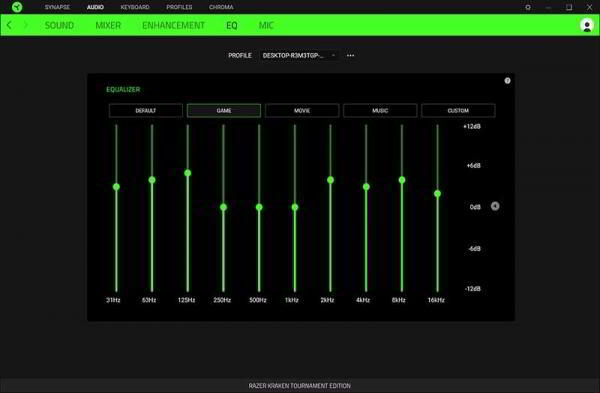This screenshot has height=393, width=600.
Task: Select the GAME equalizer preset
Action: (224, 111)
